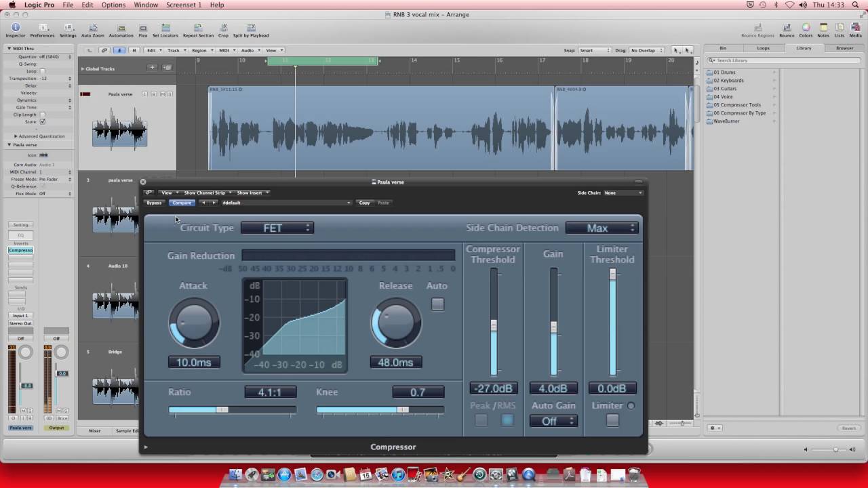Click the Setting button on channel strip
This screenshot has height=488, width=868.
[x=20, y=225]
